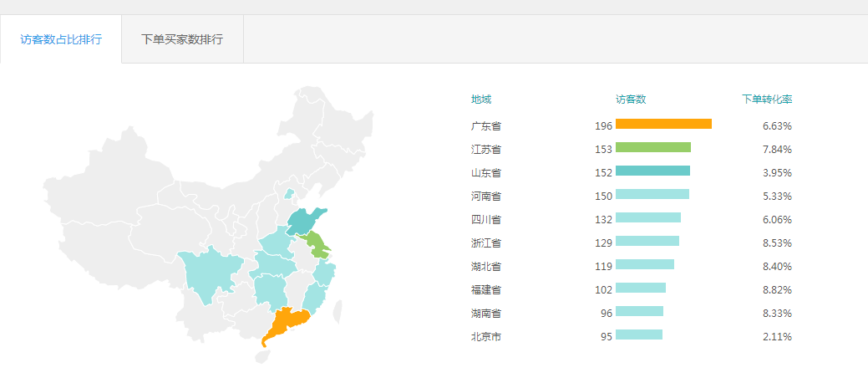868x383 pixels.
Task: Select the 广东省 row label
Action: (x=486, y=125)
